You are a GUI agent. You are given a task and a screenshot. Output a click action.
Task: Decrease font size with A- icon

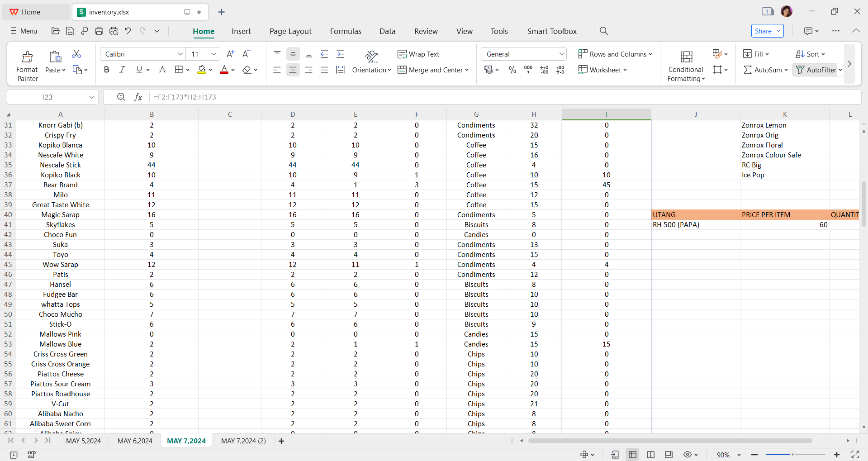[x=246, y=54]
